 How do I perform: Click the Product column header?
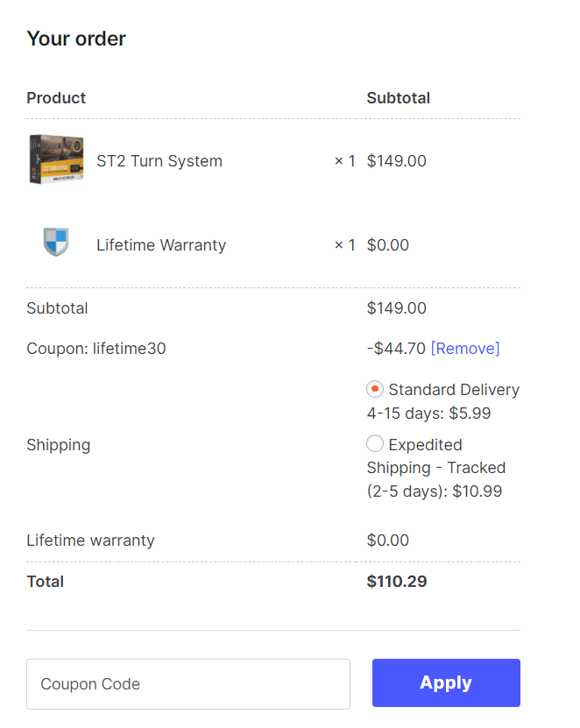56,98
